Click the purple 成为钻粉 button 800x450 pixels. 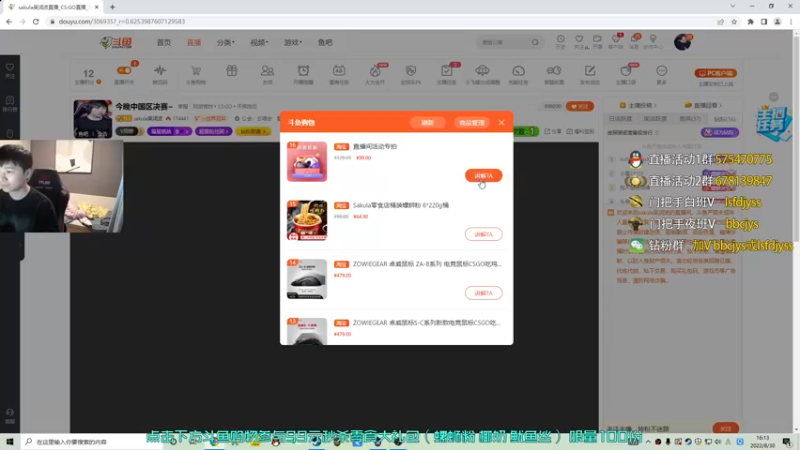[x=719, y=132]
